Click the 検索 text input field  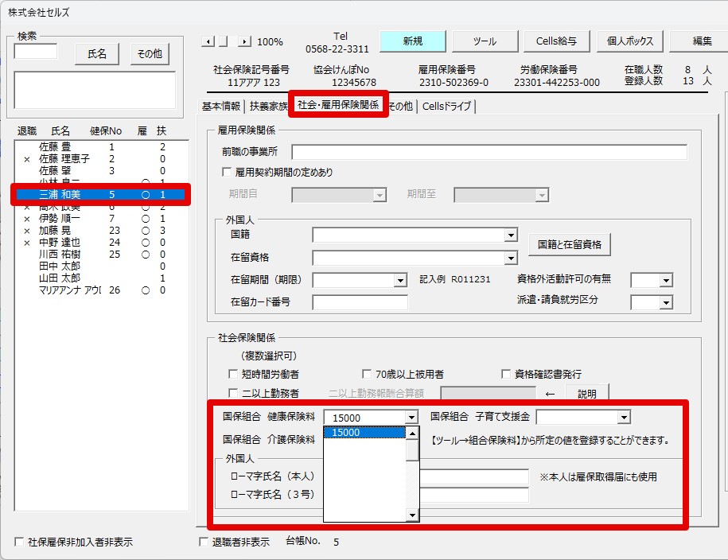[36, 51]
